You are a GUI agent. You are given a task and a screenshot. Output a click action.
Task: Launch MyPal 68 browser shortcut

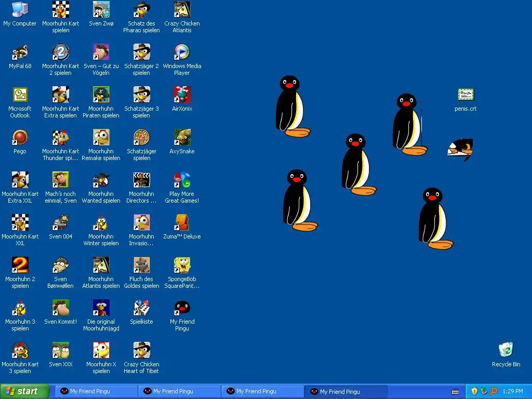point(20,52)
